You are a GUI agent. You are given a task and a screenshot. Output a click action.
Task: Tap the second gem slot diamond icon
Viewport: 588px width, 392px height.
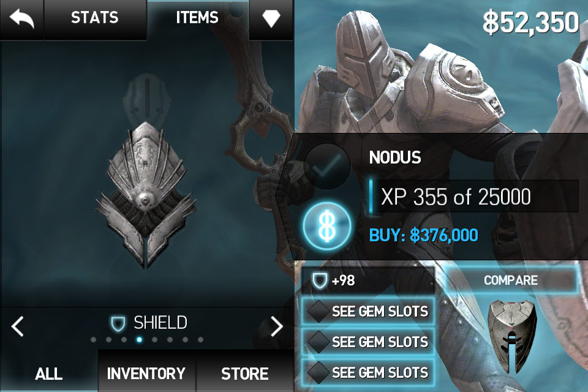(x=318, y=342)
